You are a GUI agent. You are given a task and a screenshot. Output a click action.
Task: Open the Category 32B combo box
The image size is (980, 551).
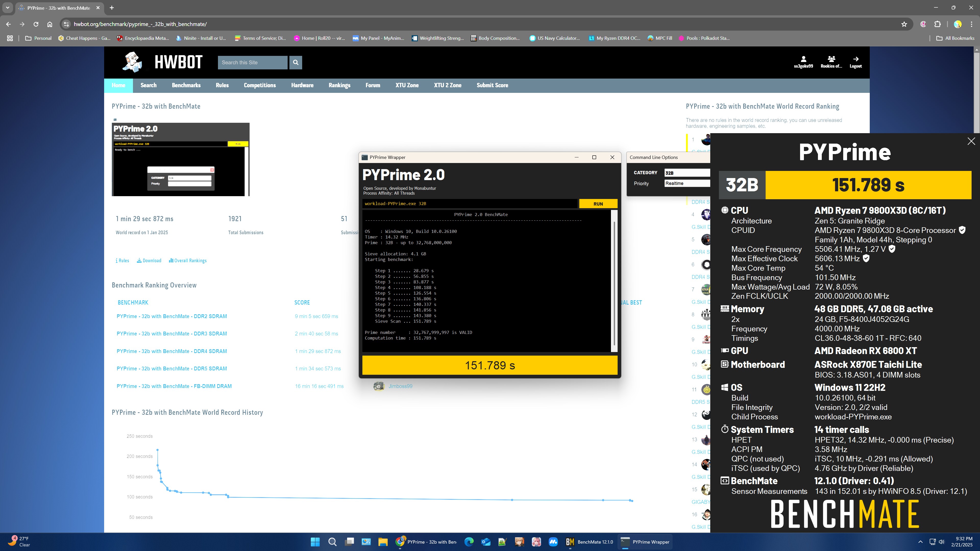click(x=687, y=173)
